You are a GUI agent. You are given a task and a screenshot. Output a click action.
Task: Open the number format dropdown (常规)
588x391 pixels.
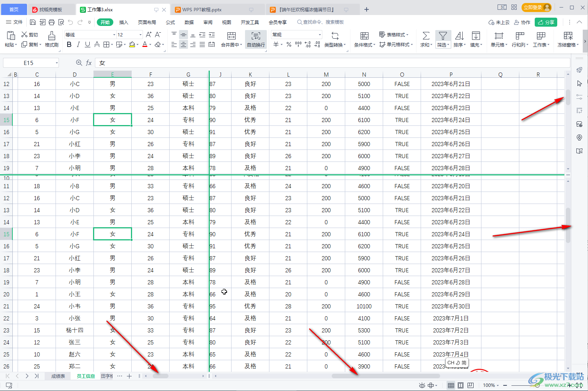320,35
